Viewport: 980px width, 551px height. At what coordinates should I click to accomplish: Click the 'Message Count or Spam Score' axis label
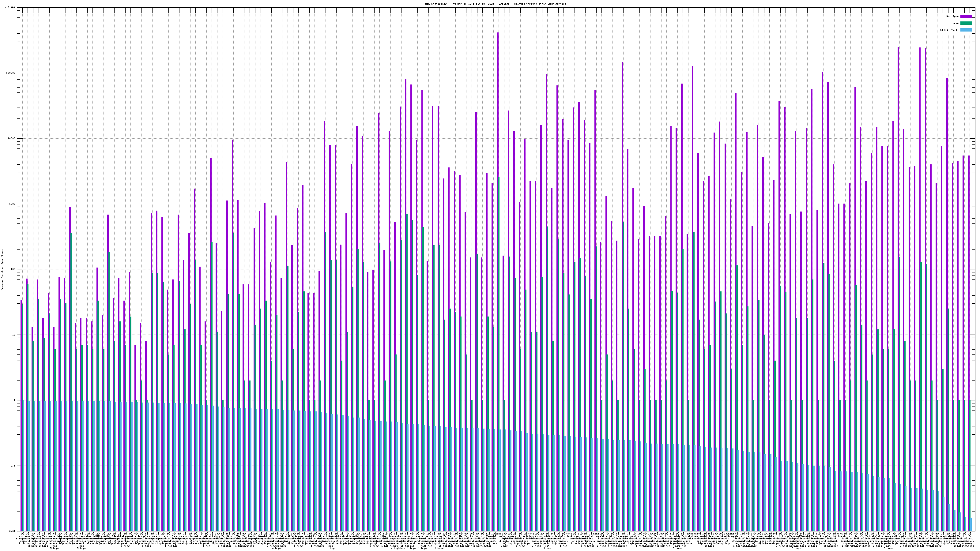coord(2,270)
